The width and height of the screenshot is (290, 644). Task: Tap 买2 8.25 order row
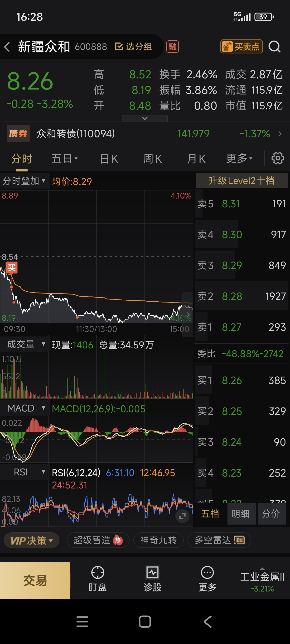pyautogui.click(x=242, y=411)
